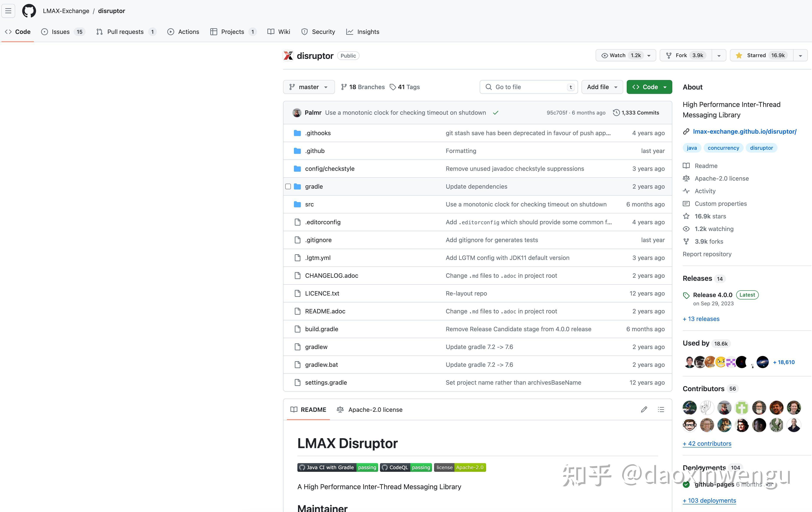
Task: Click the green github-pages deployment success icon
Action: pyautogui.click(x=686, y=485)
